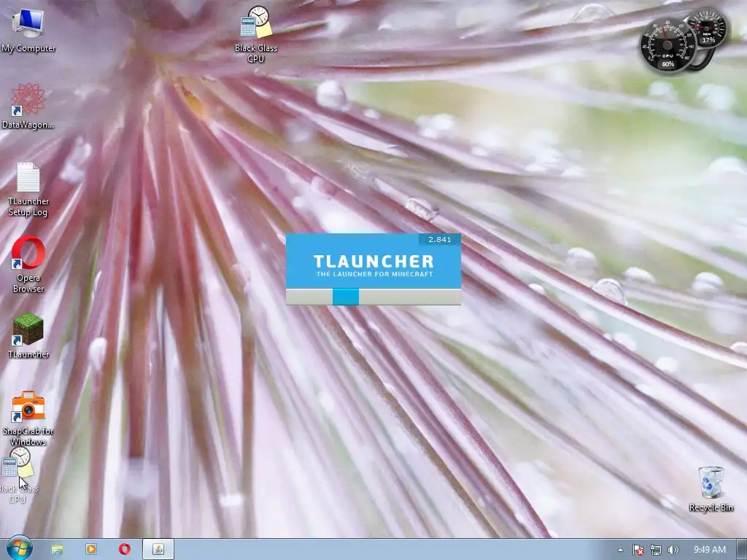This screenshot has height=560, width=747.
Task: Click the TLauncher loading progress bar
Action: click(x=373, y=297)
